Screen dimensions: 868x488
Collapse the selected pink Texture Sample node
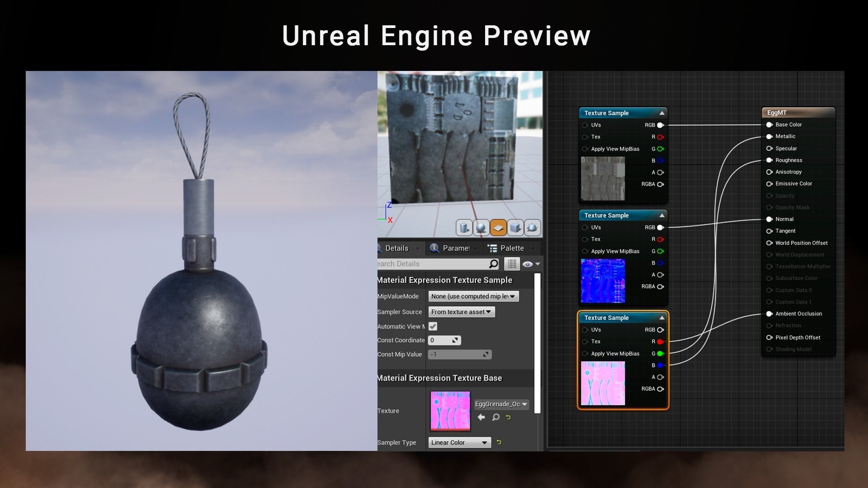(x=662, y=318)
